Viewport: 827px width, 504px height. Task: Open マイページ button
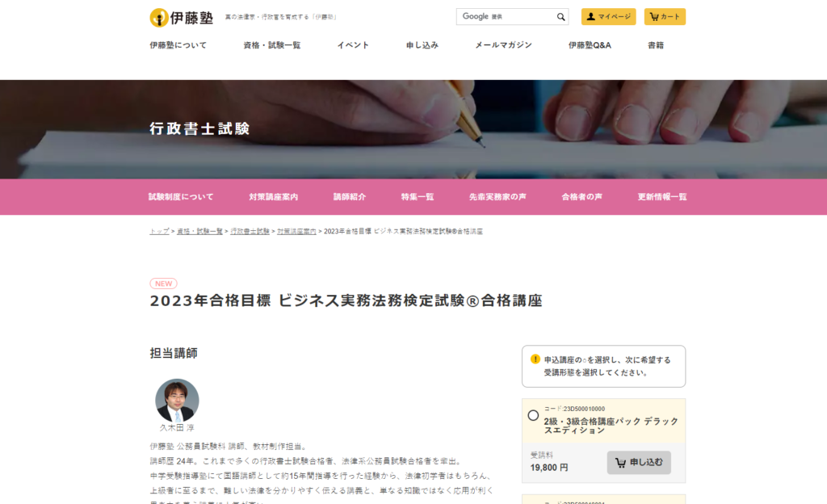coord(609,17)
